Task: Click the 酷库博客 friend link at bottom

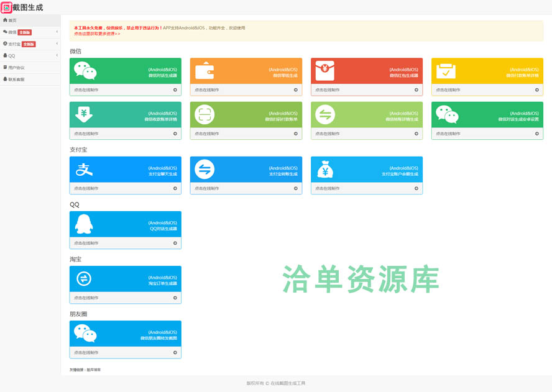Action: [94, 370]
